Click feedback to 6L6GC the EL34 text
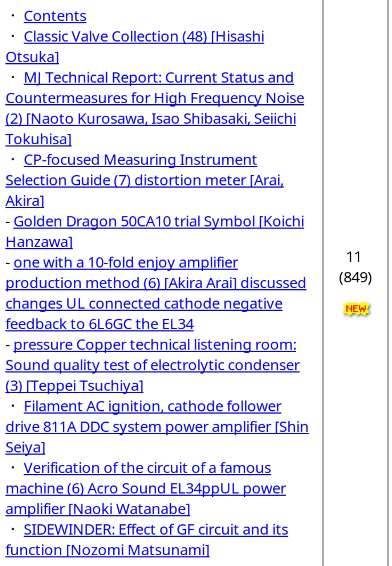392x566 pixels. click(x=99, y=324)
